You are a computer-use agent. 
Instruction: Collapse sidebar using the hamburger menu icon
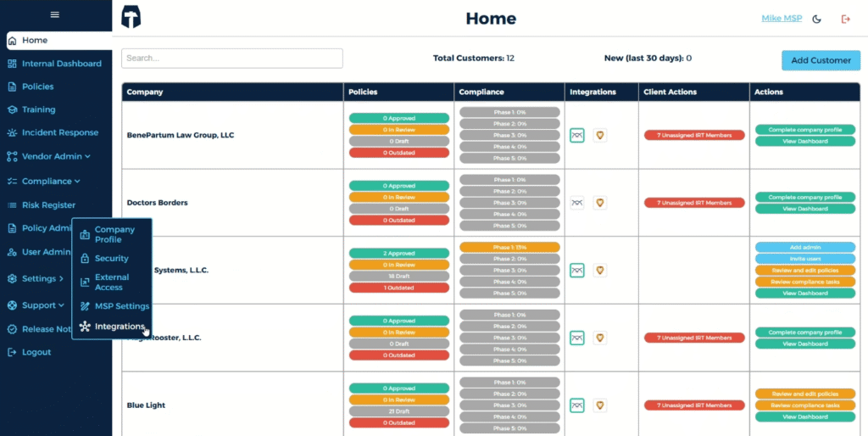coord(55,14)
